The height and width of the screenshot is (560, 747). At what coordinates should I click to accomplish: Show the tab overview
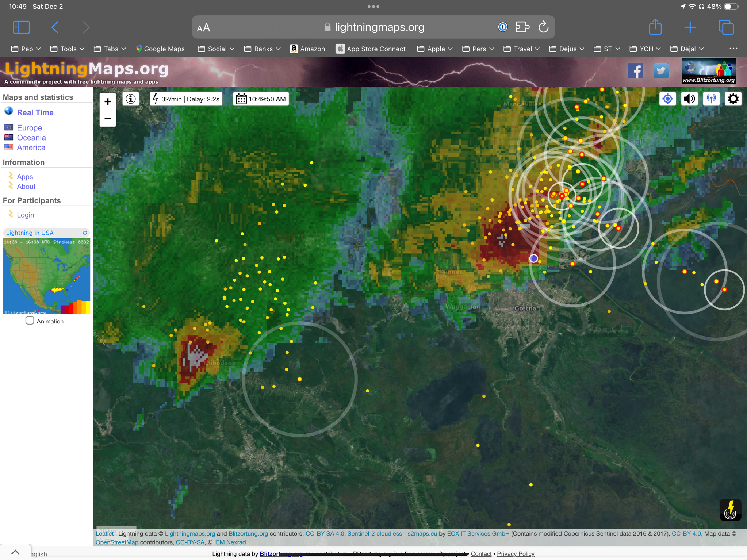click(x=726, y=27)
